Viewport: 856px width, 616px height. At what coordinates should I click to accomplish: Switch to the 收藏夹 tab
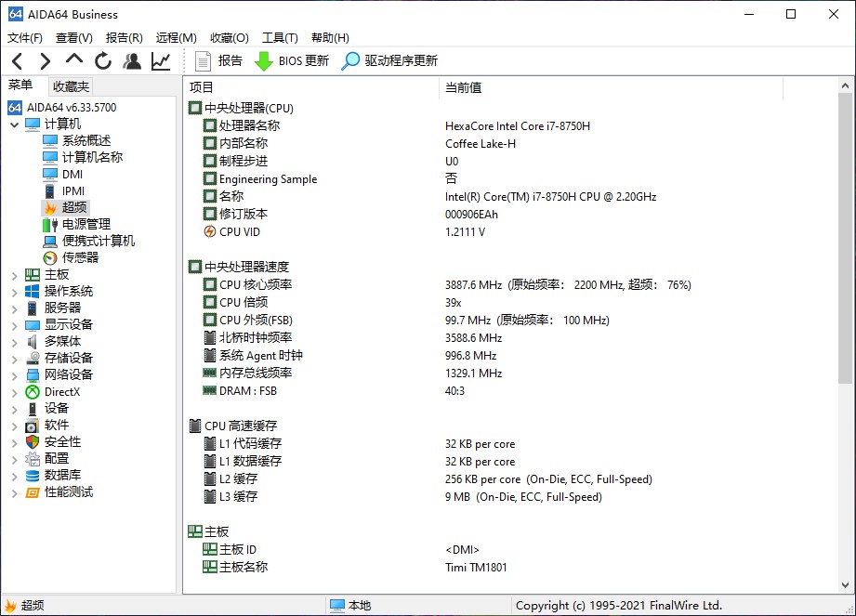tap(71, 86)
